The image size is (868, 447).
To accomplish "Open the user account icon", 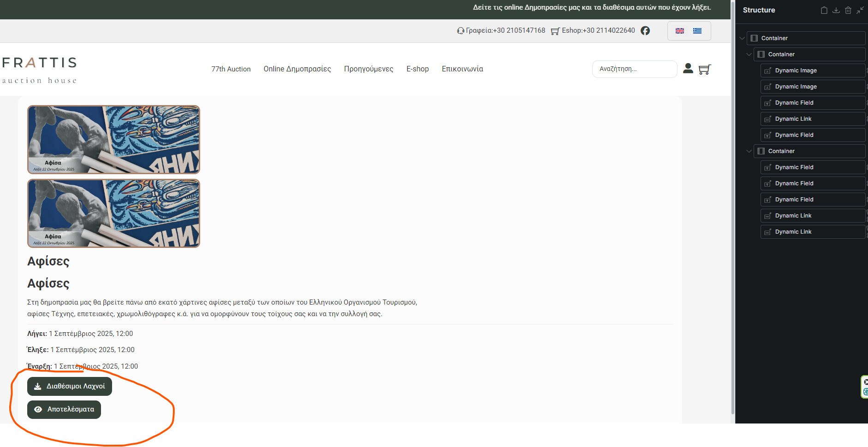I will [688, 69].
